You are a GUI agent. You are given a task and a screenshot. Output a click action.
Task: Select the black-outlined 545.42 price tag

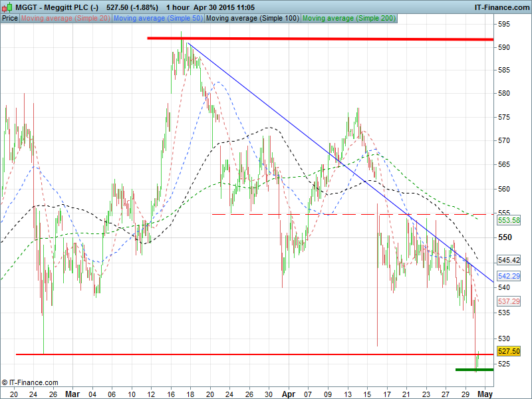click(508, 260)
